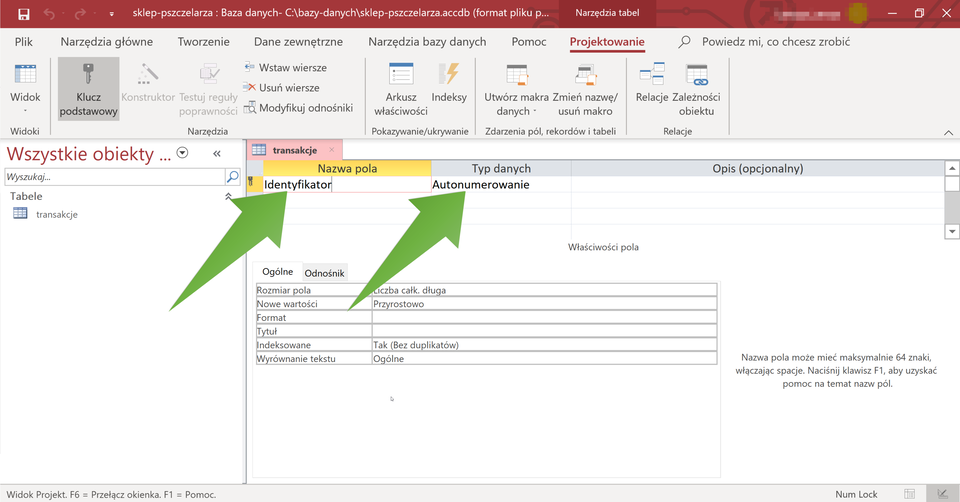Close the transakcje table tab
This screenshot has height=502, width=960.
coord(332,149)
